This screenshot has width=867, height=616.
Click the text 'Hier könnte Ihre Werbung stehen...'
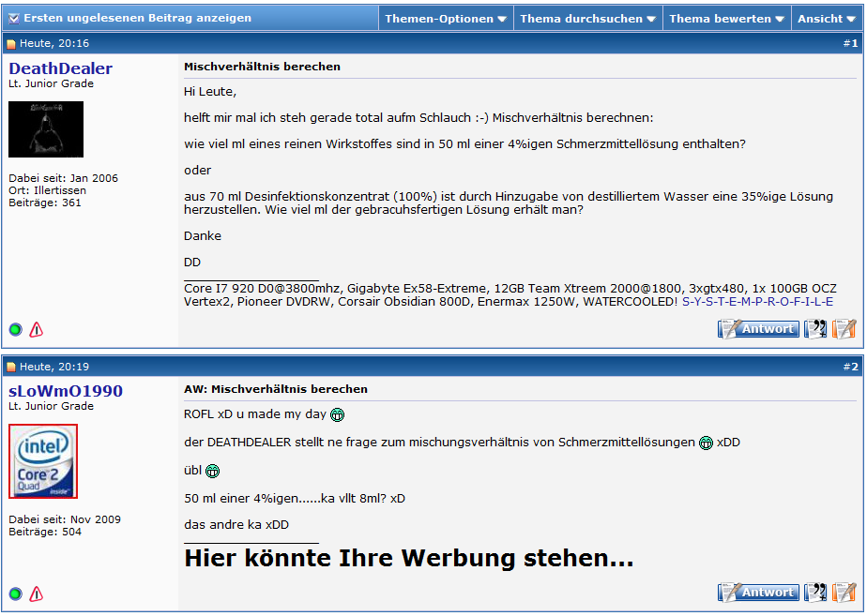408,558
